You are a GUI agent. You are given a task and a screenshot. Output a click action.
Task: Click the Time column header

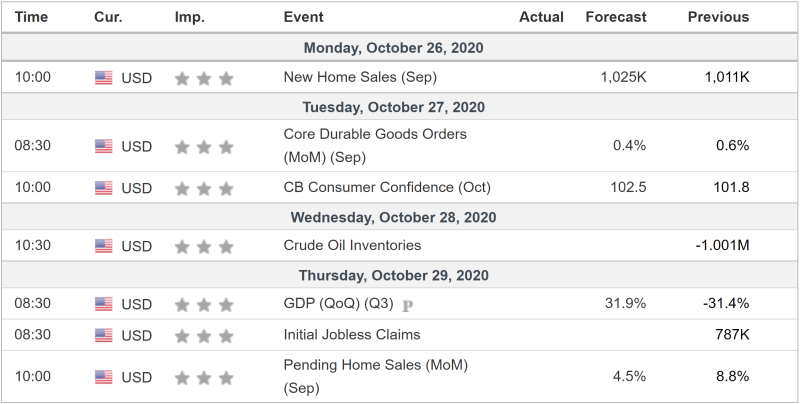click(x=31, y=17)
